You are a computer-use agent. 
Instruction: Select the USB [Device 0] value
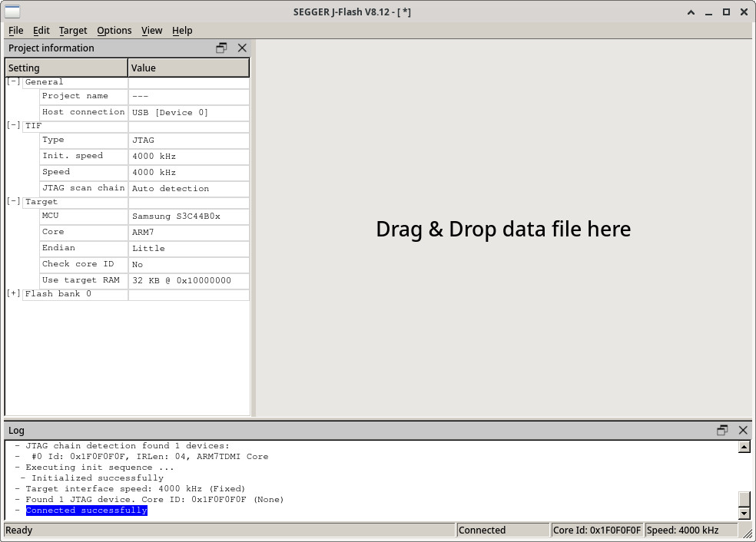pyautogui.click(x=189, y=112)
